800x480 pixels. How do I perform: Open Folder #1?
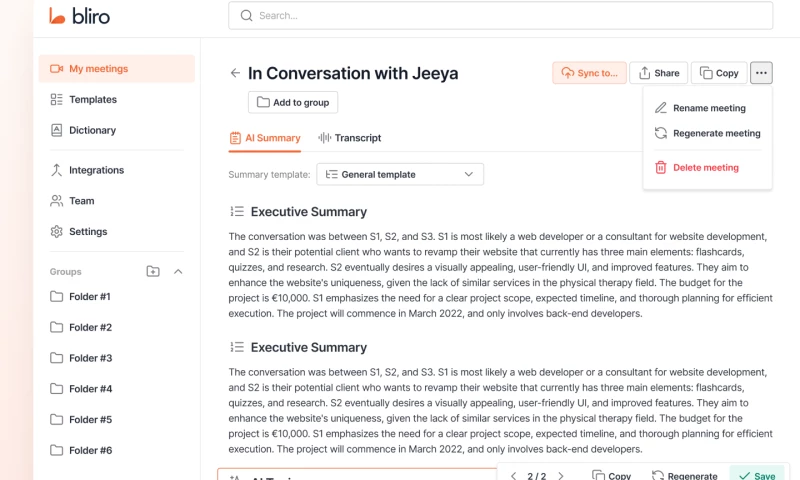click(90, 296)
